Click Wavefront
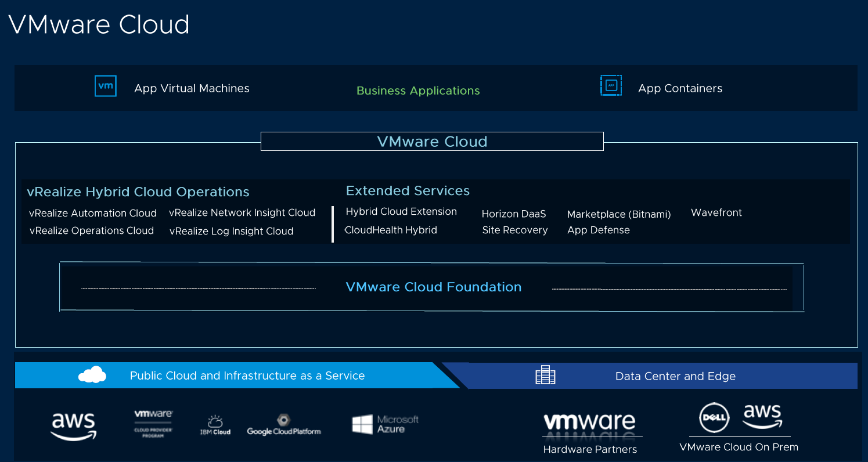Viewport: 868px width, 462px height. tap(716, 213)
